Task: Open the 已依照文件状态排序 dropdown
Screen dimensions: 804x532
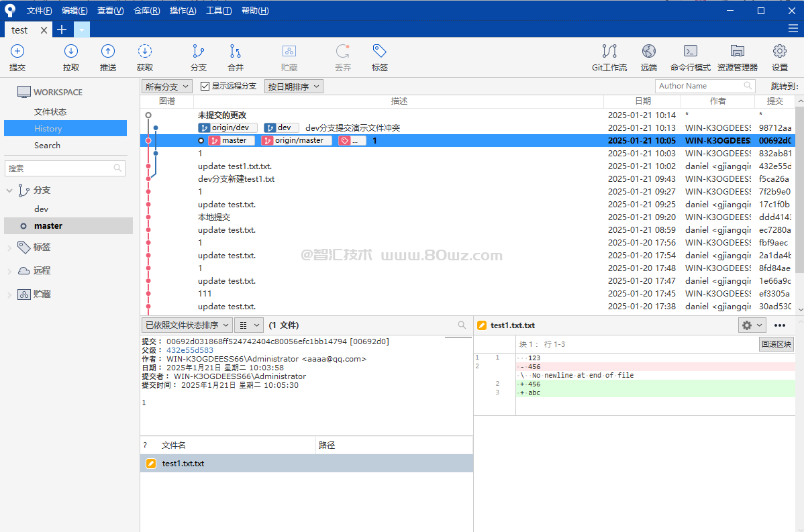Action: pyautogui.click(x=187, y=325)
